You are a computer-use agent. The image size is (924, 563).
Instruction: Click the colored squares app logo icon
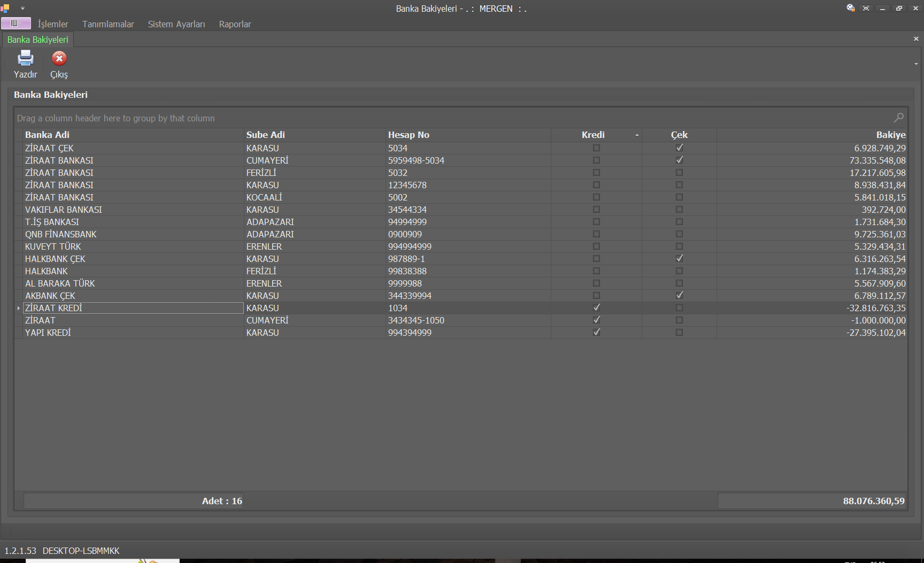pos(5,8)
